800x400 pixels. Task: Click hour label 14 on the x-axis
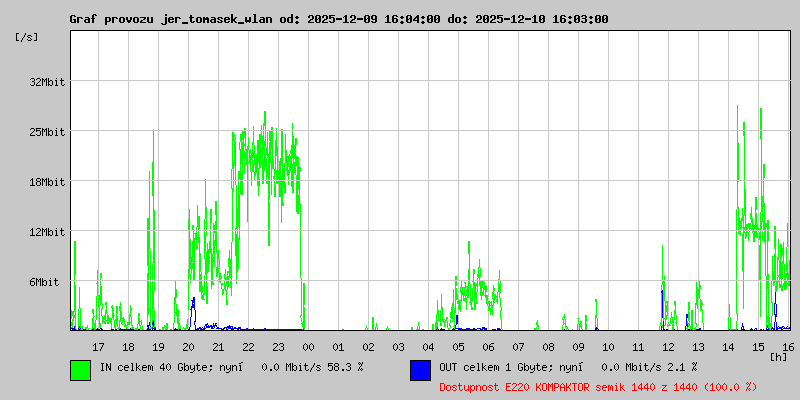728,347
